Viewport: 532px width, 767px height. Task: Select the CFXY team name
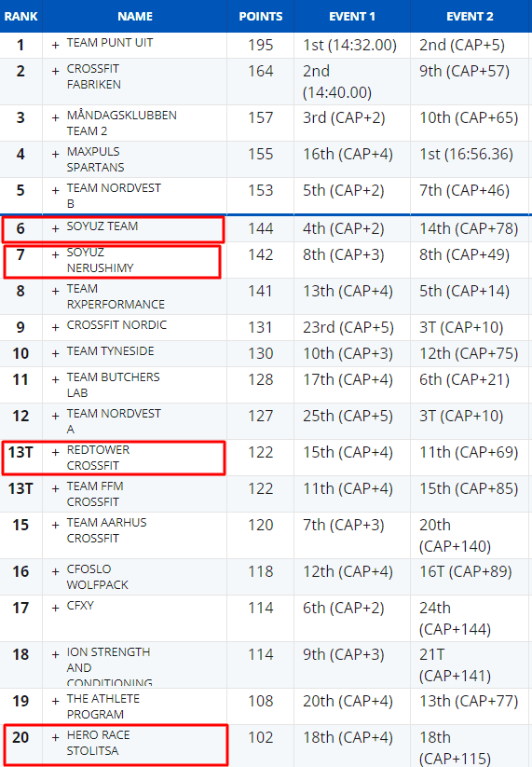[80, 606]
